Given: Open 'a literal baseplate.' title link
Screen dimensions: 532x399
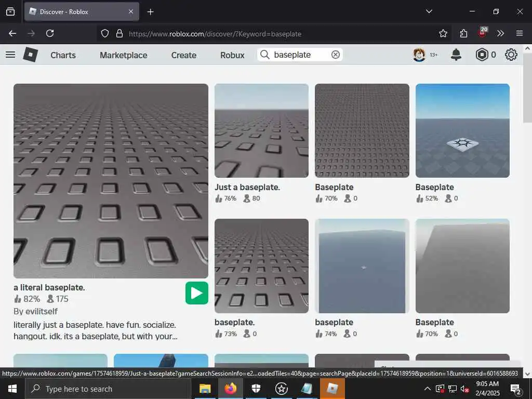Looking at the screenshot, I should click(x=49, y=287).
